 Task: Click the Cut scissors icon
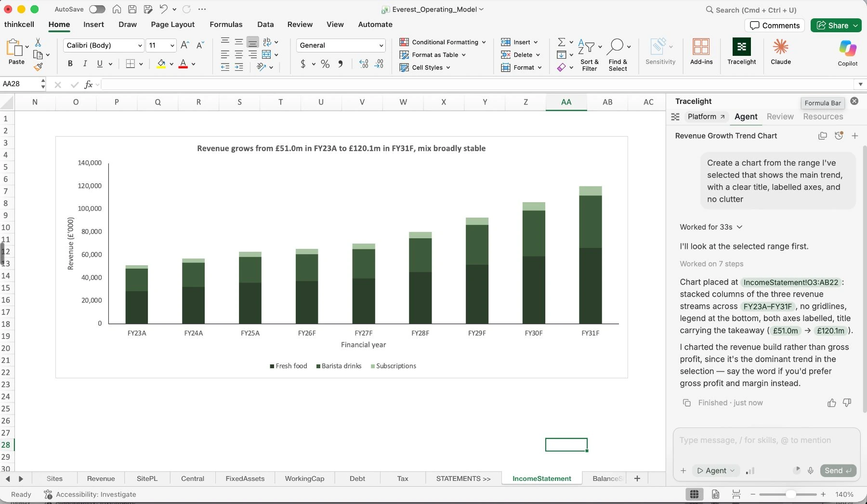click(38, 42)
